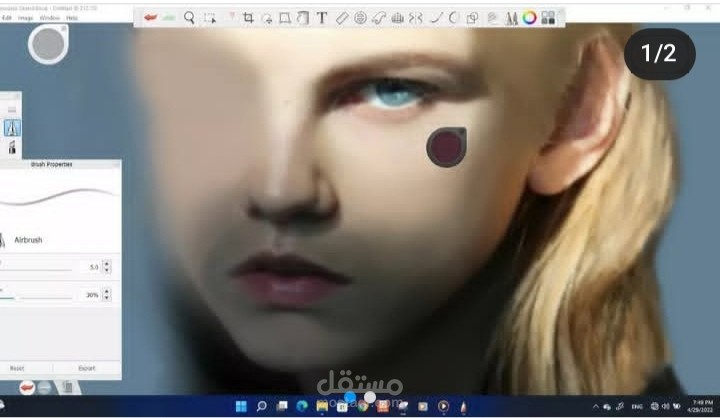Viewport: 720px width, 418px height.
Task: Open the Help menu
Action: coord(72,18)
